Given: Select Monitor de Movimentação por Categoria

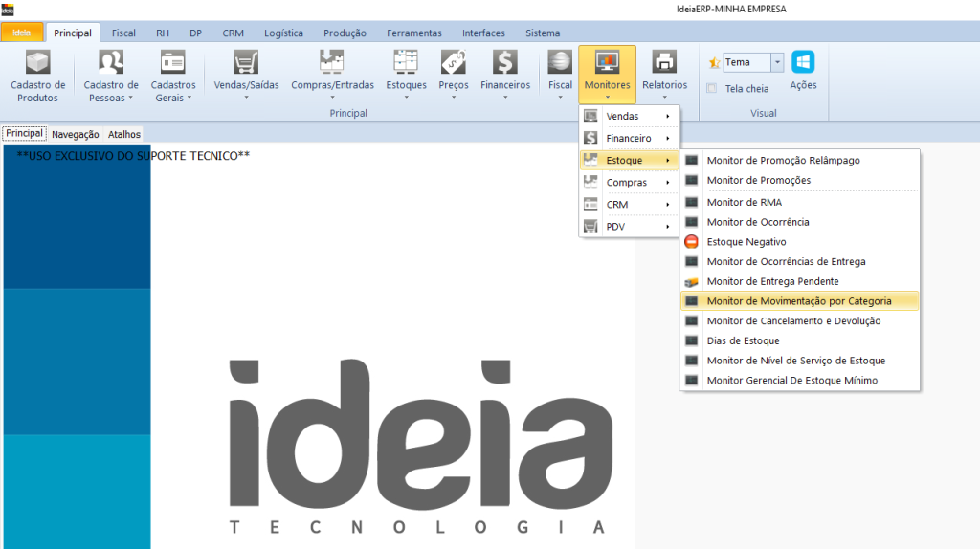Looking at the screenshot, I should [x=798, y=301].
